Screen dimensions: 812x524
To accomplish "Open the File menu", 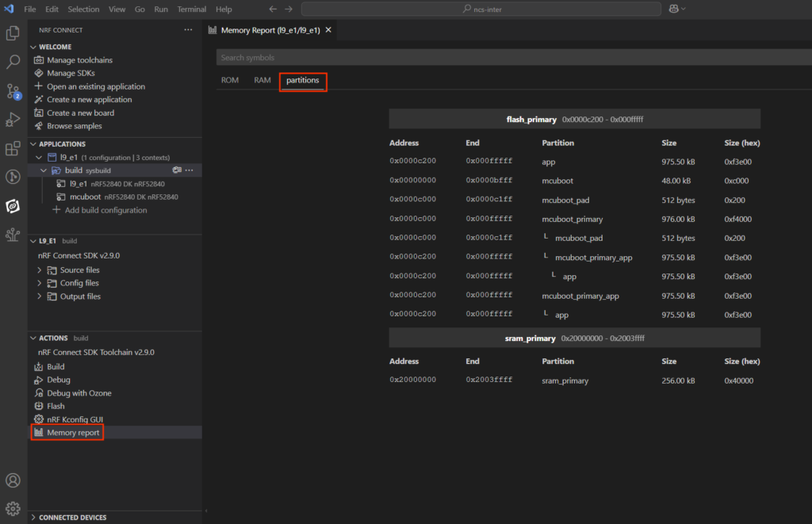I will click(x=30, y=9).
